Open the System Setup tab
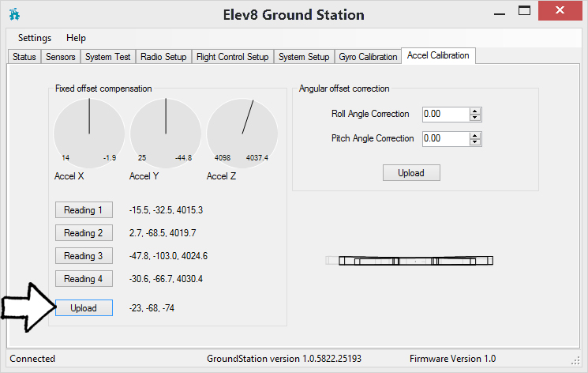Viewport: 588px width, 373px height. click(x=304, y=57)
